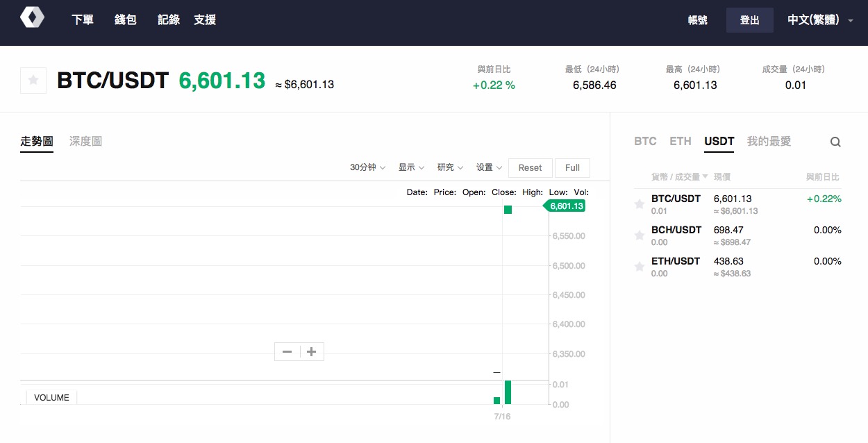Click the green 6,601.13 price tag on chart
This screenshot has height=443, width=868.
coord(565,206)
